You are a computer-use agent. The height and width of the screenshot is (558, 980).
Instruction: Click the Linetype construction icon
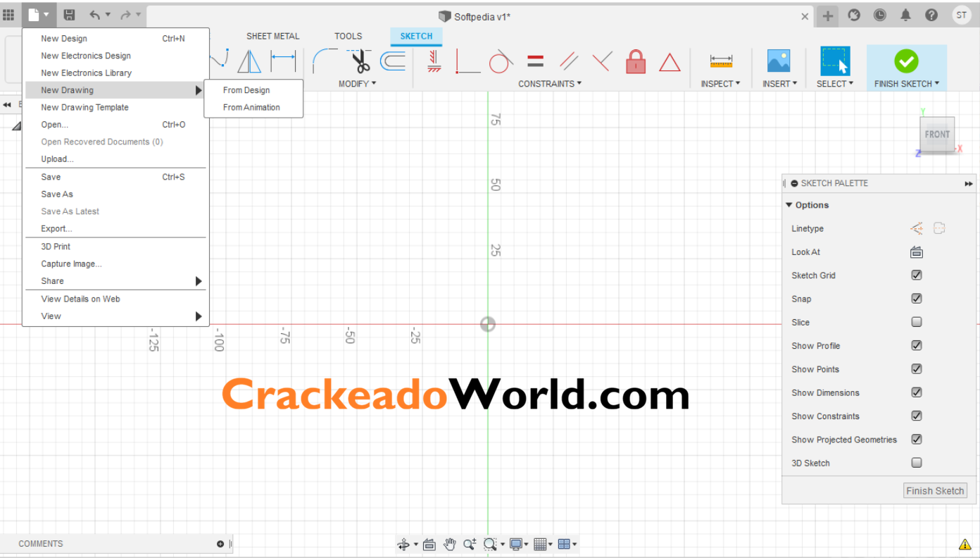(x=917, y=228)
